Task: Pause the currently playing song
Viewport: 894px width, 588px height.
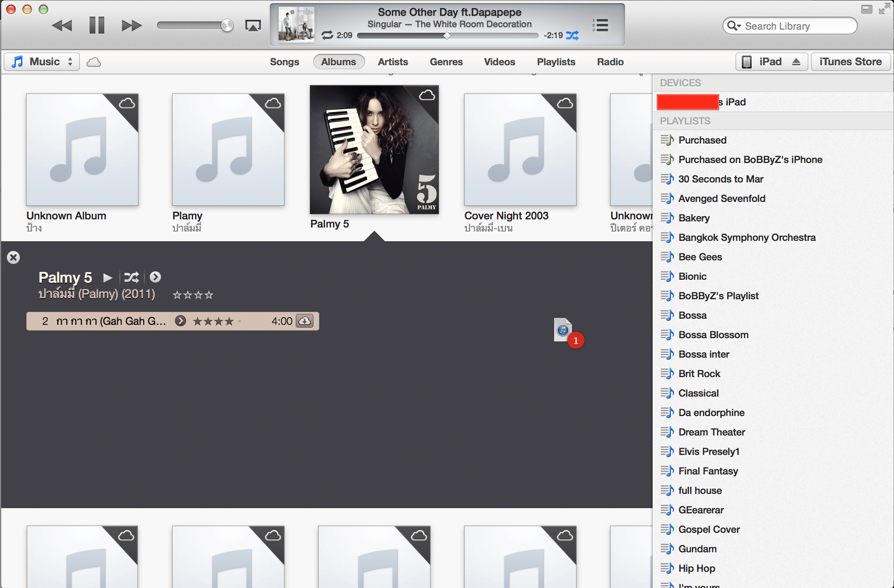Action: [97, 25]
